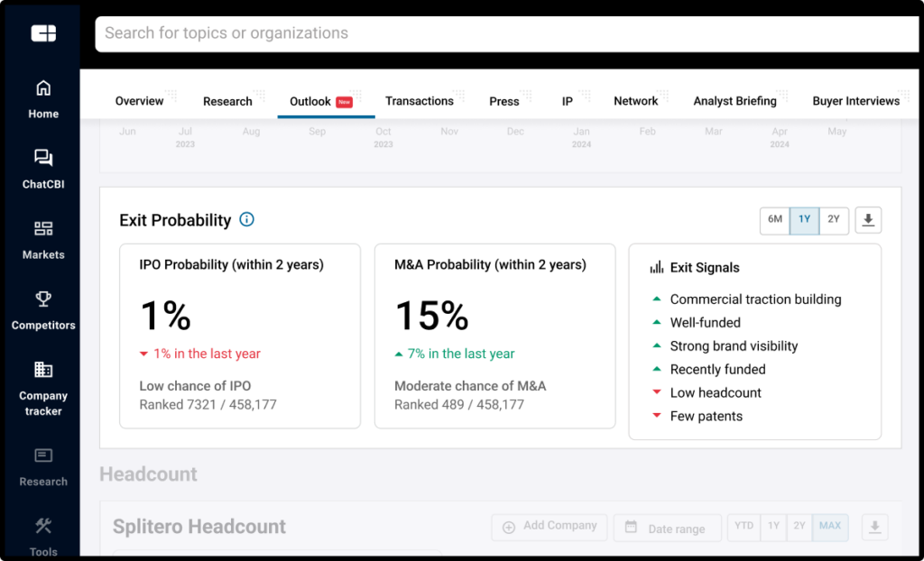Open the Markets section icon
This screenshot has height=561, width=924.
point(43,229)
